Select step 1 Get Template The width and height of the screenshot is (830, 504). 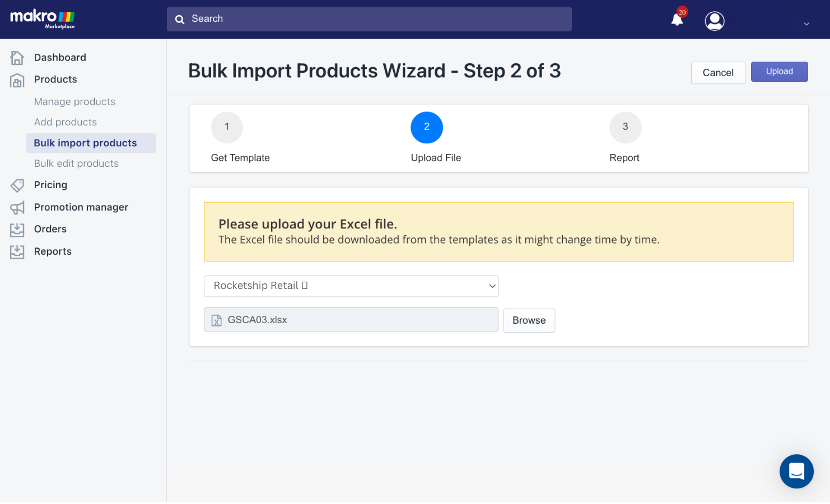click(227, 128)
